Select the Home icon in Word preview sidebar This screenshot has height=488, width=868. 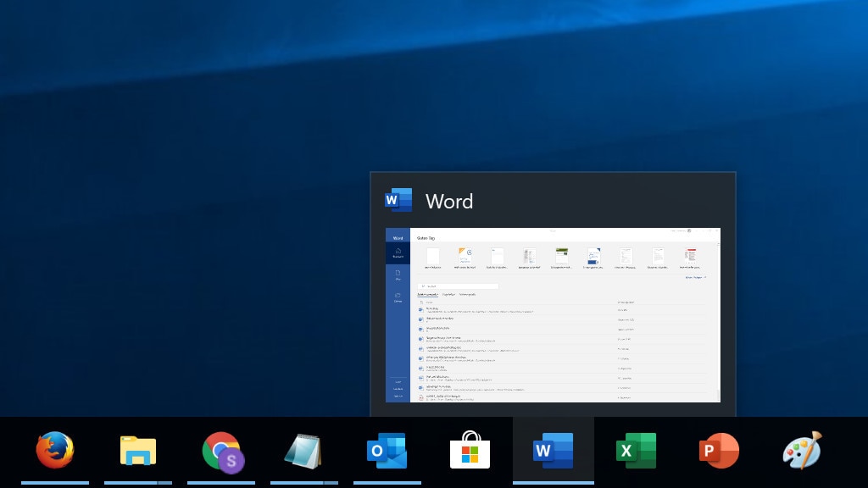tap(398, 252)
